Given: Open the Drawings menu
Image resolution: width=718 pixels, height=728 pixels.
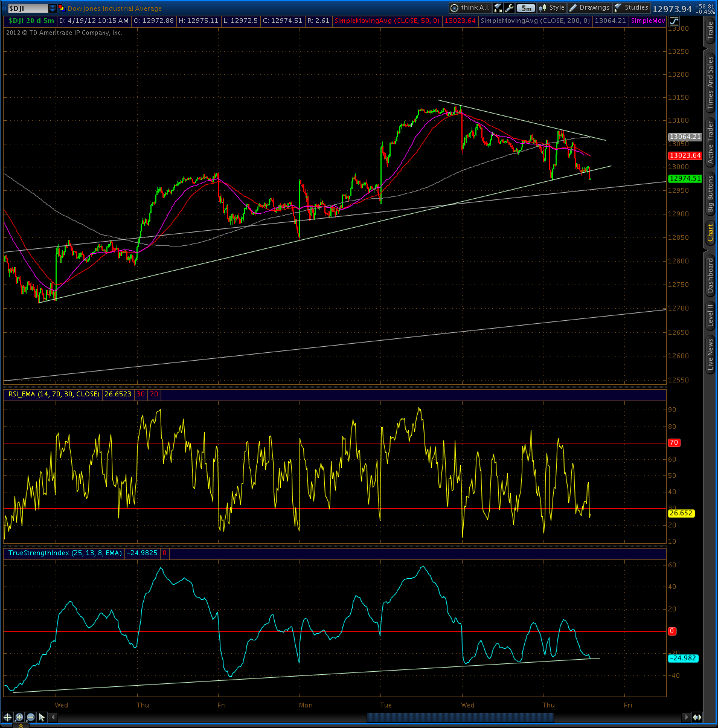Looking at the screenshot, I should [589, 8].
